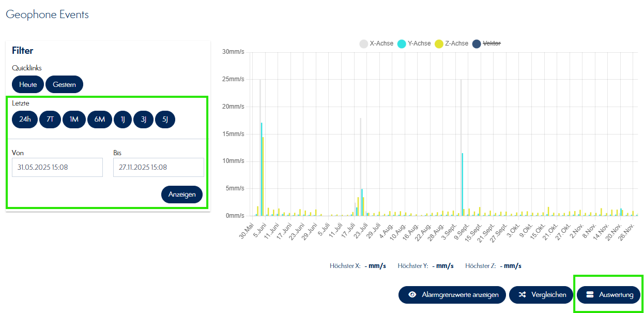Open the Bis date-time picker field
This screenshot has width=644, height=313.
click(x=158, y=167)
